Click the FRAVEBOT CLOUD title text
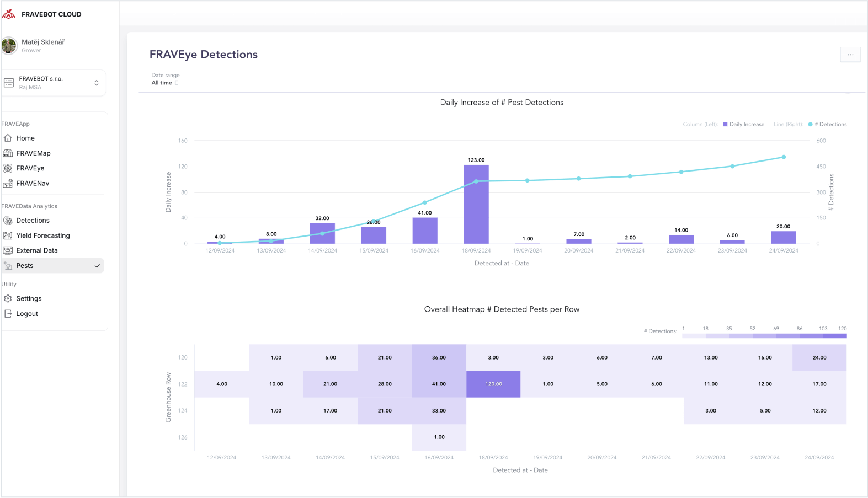 tap(51, 14)
